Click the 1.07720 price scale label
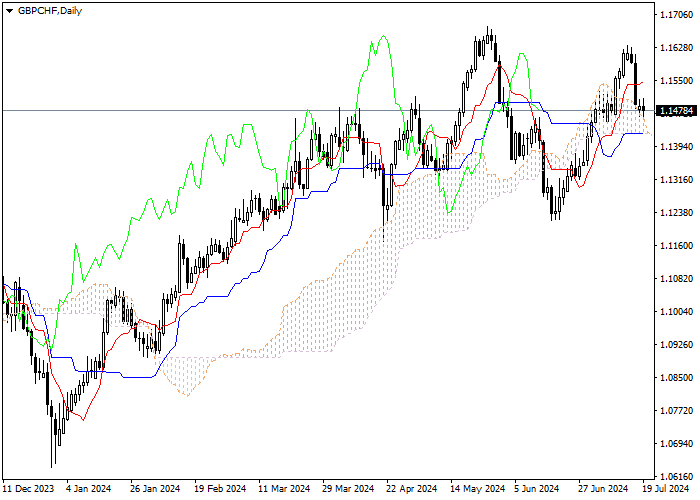The height and width of the screenshot is (500, 700). [x=676, y=411]
